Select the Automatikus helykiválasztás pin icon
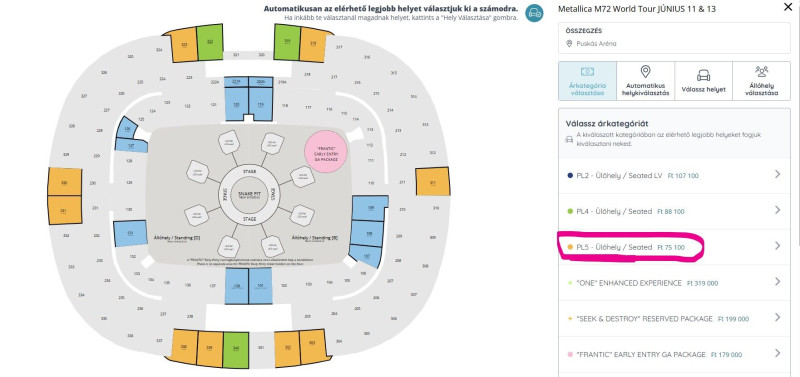 [x=645, y=72]
